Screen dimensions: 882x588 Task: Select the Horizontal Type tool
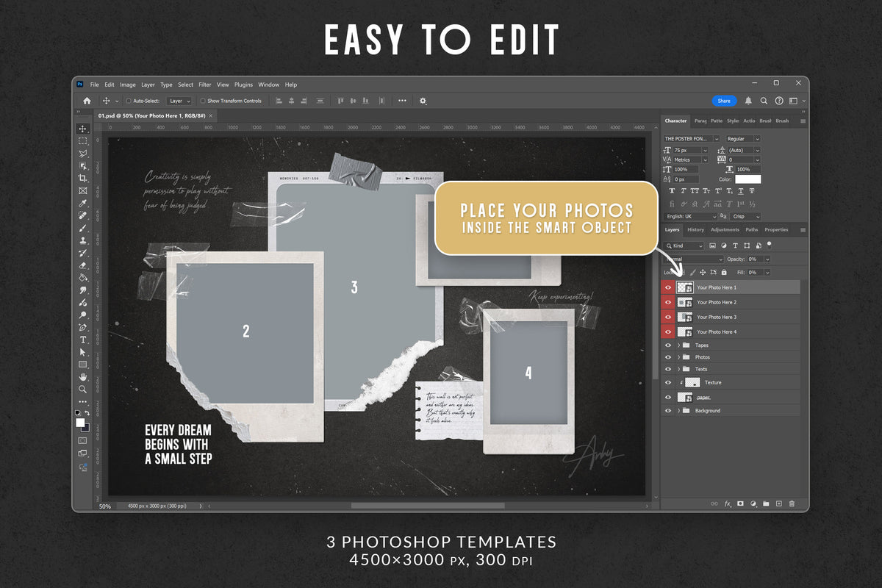[x=83, y=340]
